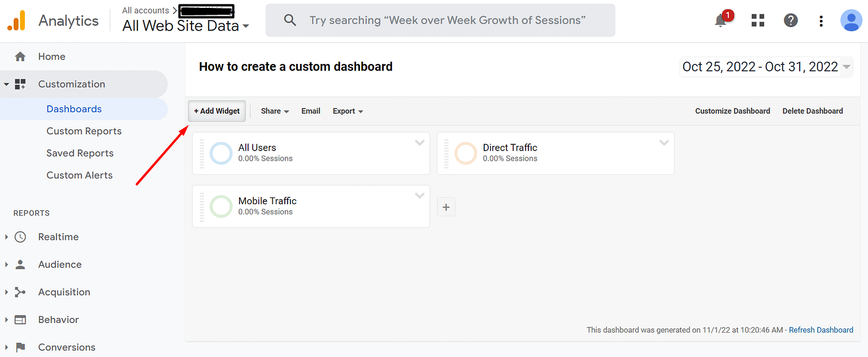
Task: Click the Refresh Dashboard link
Action: pos(821,330)
